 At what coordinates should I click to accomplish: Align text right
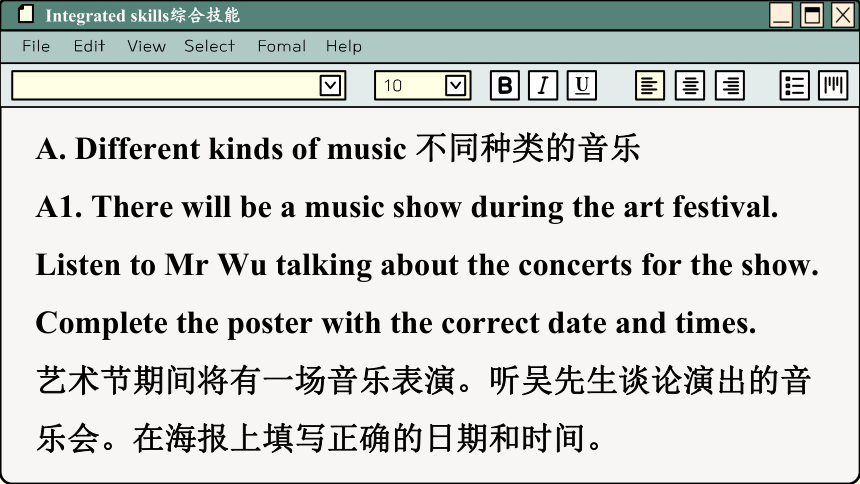(730, 86)
